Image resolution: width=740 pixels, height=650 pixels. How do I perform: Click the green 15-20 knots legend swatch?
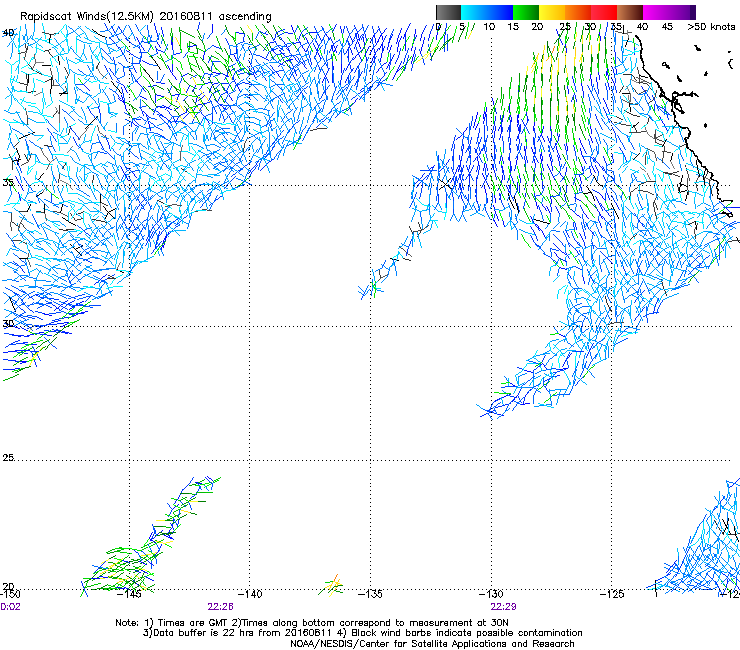pyautogui.click(x=526, y=12)
